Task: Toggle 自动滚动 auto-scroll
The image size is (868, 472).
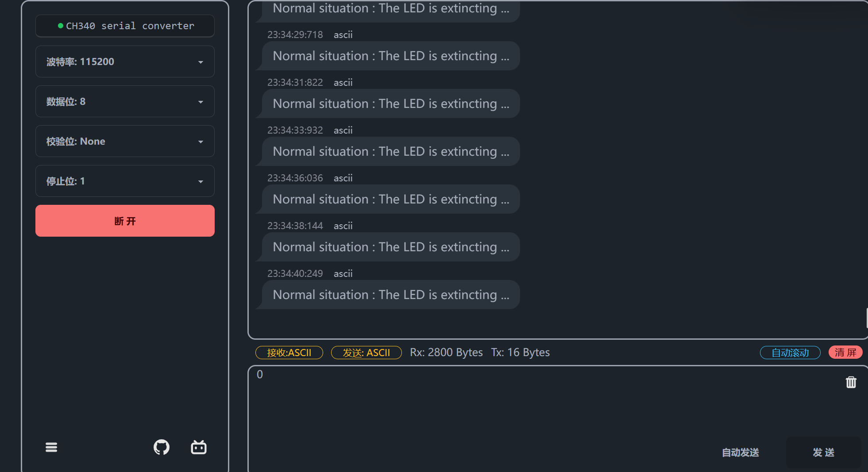Action: pos(790,353)
